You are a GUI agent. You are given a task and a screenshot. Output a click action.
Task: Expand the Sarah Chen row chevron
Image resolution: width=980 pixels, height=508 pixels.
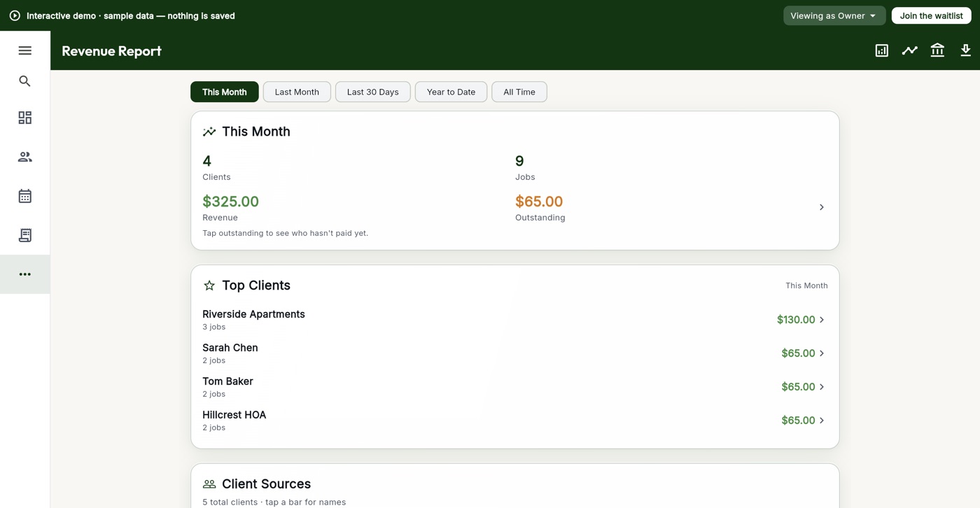click(821, 353)
